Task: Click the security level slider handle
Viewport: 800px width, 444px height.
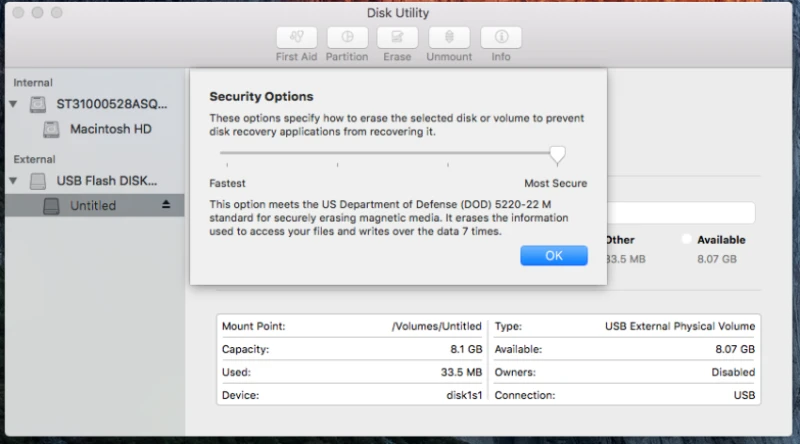Action: (x=558, y=154)
